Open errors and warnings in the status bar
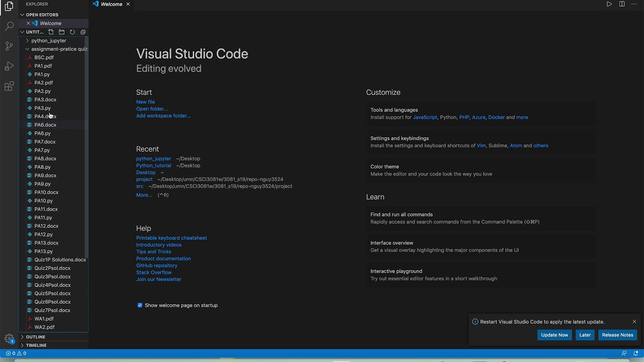Screen dimensions: 644x362 point(16,353)
